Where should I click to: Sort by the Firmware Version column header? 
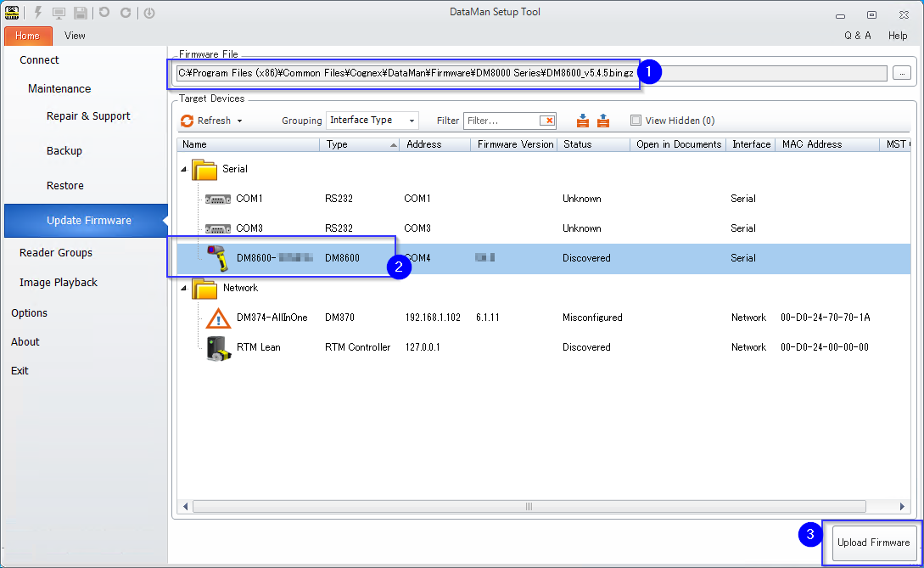pyautogui.click(x=514, y=144)
